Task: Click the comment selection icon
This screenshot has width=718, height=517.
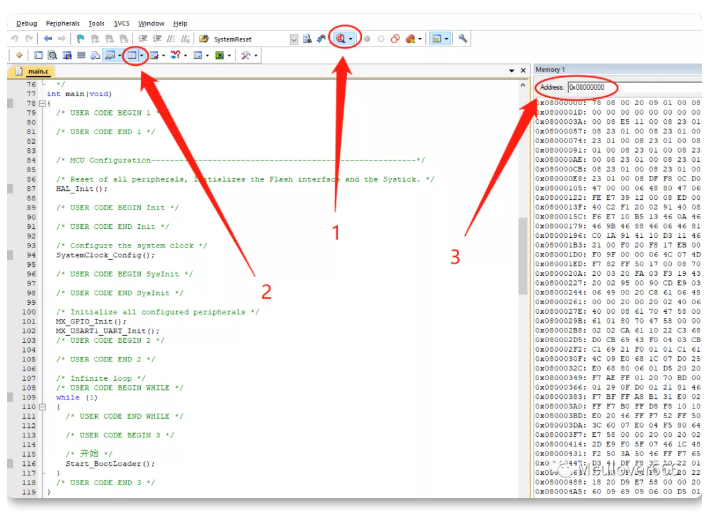Action: (171, 39)
